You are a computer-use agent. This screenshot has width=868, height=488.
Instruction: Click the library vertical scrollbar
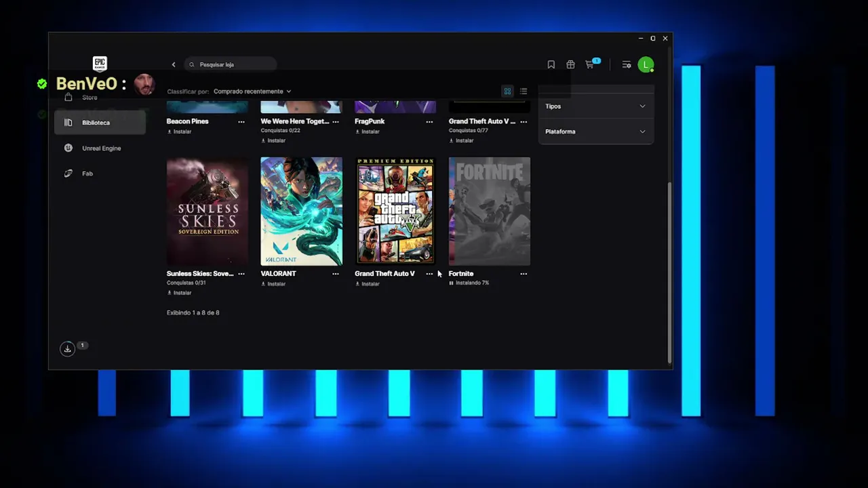[669, 271]
